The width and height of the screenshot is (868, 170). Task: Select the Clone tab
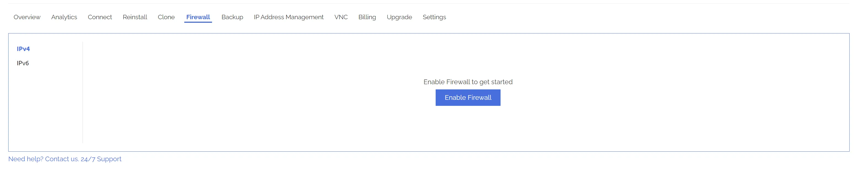point(166,17)
